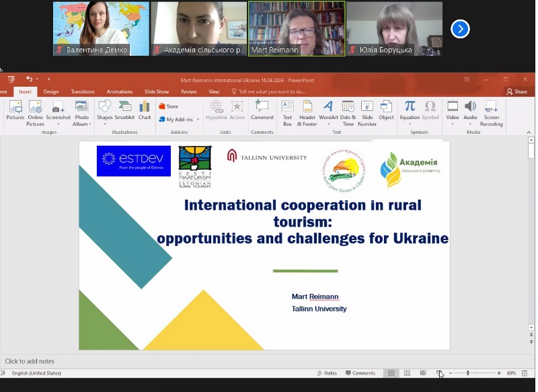Screen dimensions: 538x392
Task: Toggle the Notes pane in status bar
Action: point(327,373)
